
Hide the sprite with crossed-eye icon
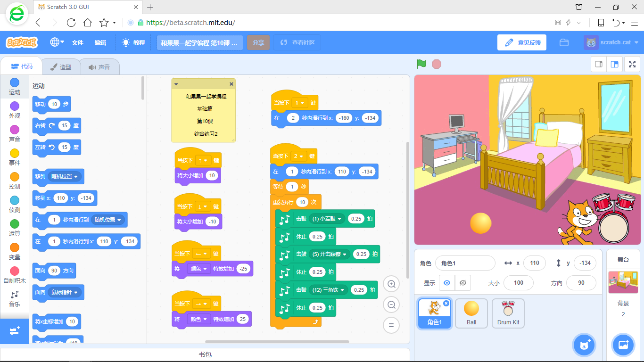463,283
